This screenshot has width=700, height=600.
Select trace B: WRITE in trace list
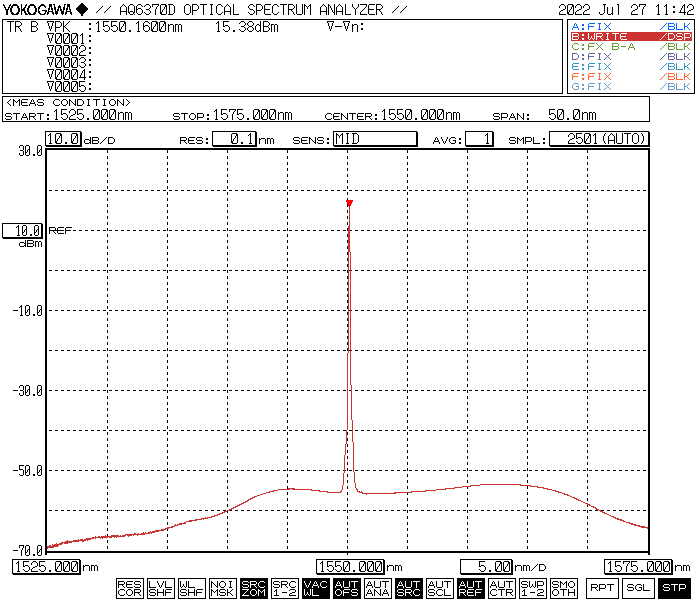(630, 36)
